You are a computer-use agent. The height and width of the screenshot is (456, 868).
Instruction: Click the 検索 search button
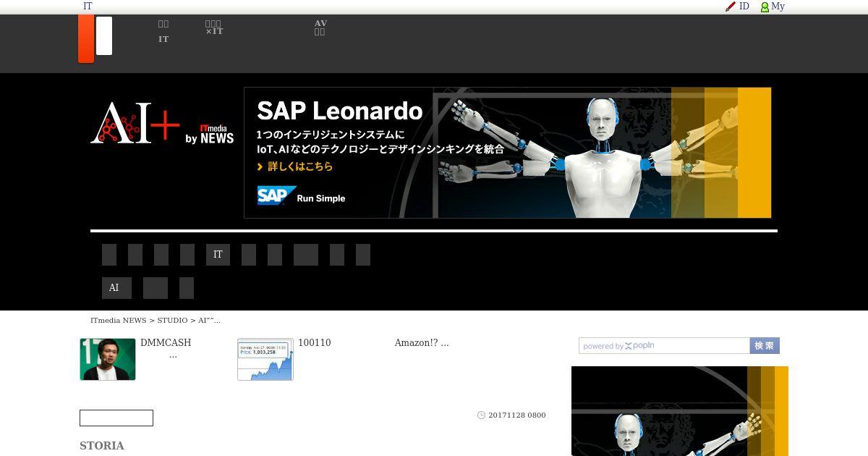pyautogui.click(x=765, y=346)
